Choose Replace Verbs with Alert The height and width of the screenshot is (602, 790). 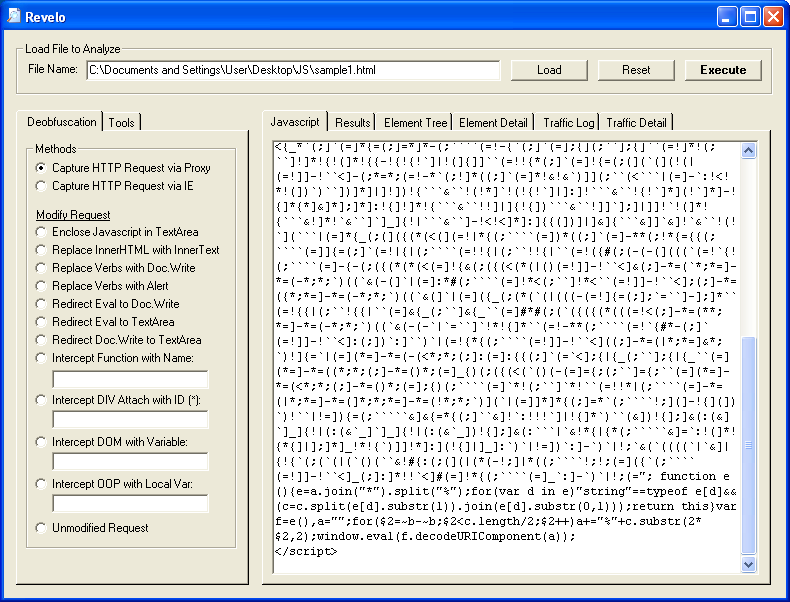41,286
